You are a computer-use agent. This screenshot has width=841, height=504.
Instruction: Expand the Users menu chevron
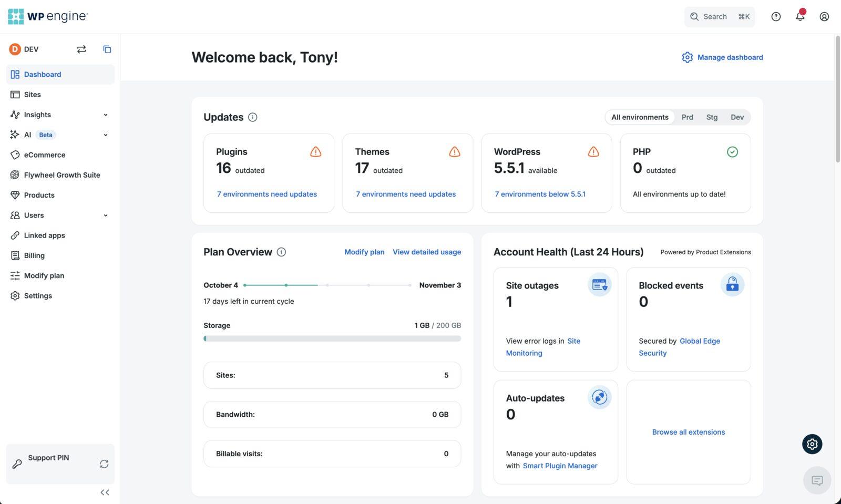[106, 215]
